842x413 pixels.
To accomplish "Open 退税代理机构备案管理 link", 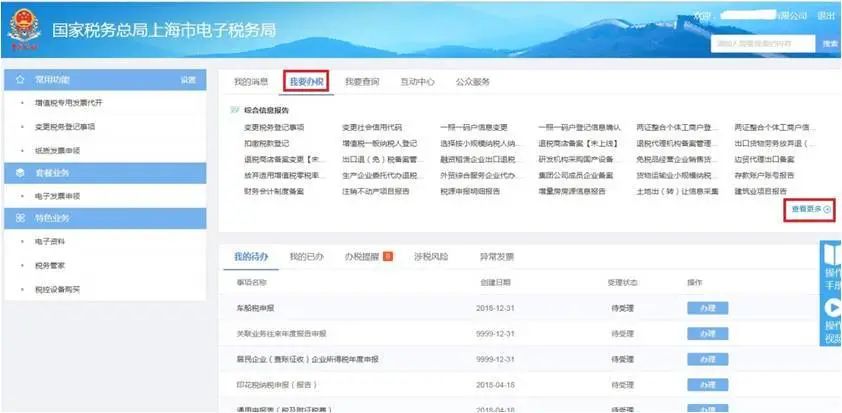I will (677, 143).
